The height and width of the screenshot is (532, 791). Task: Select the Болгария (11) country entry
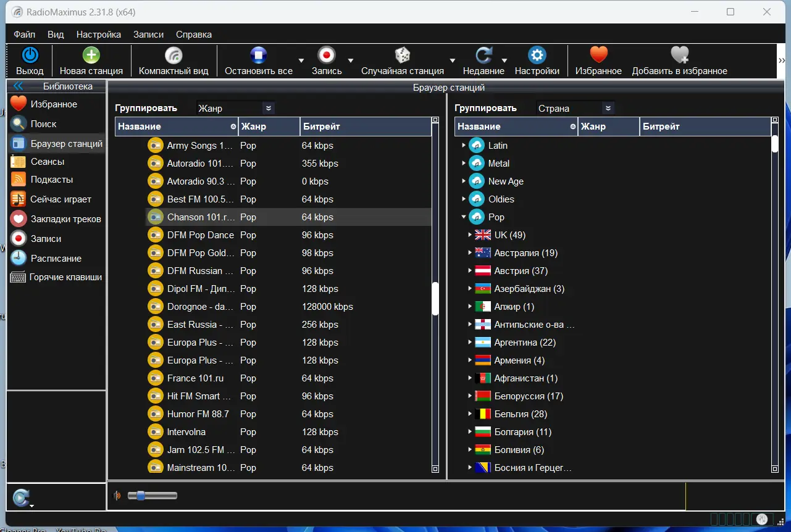click(522, 432)
